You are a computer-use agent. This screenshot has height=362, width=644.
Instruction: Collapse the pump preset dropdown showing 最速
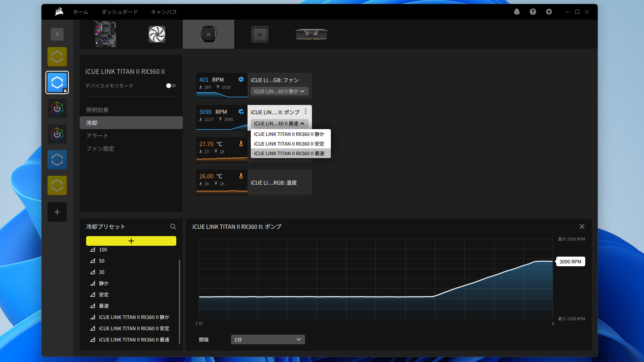(x=280, y=123)
